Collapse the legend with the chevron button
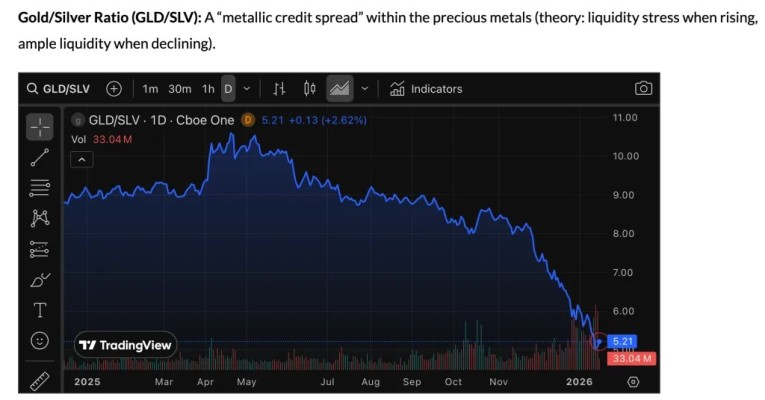This screenshot has height=400, width=765. (82, 158)
